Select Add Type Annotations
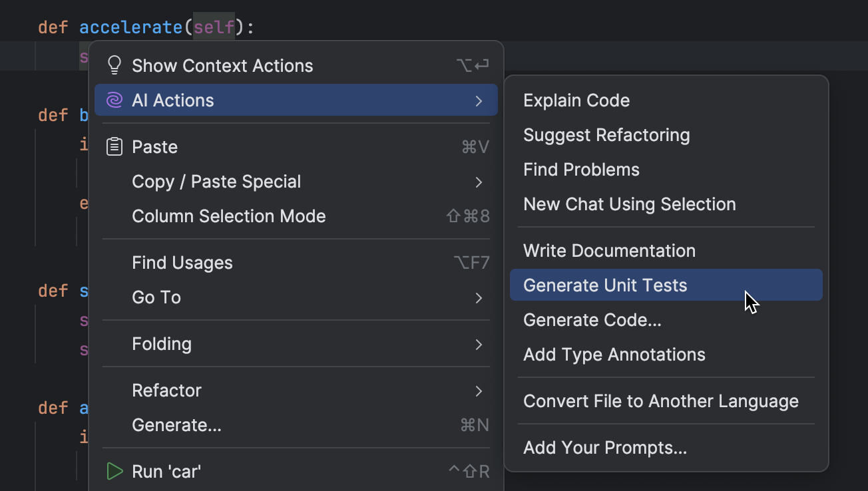 pyautogui.click(x=614, y=355)
